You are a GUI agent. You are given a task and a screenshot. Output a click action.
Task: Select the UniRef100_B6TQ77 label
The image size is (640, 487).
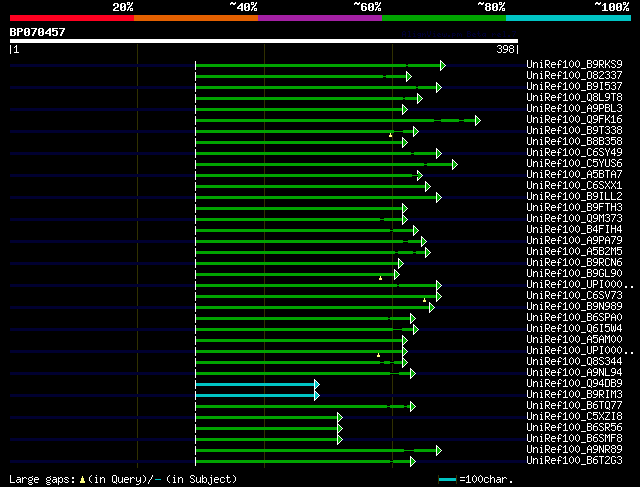click(x=574, y=406)
